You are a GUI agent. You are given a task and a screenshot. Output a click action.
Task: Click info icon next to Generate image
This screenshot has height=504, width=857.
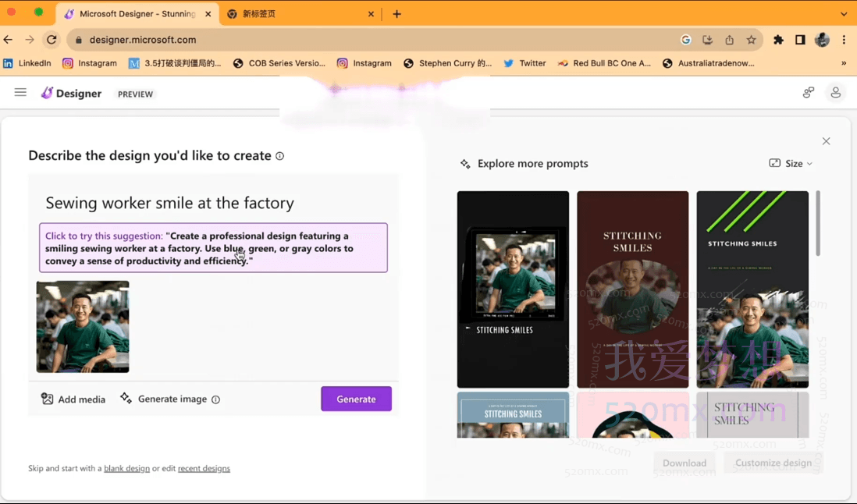pyautogui.click(x=216, y=399)
